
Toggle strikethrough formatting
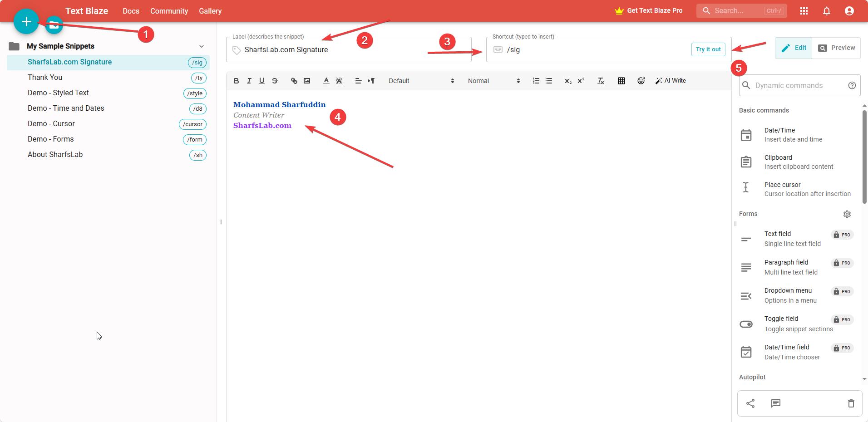(274, 81)
